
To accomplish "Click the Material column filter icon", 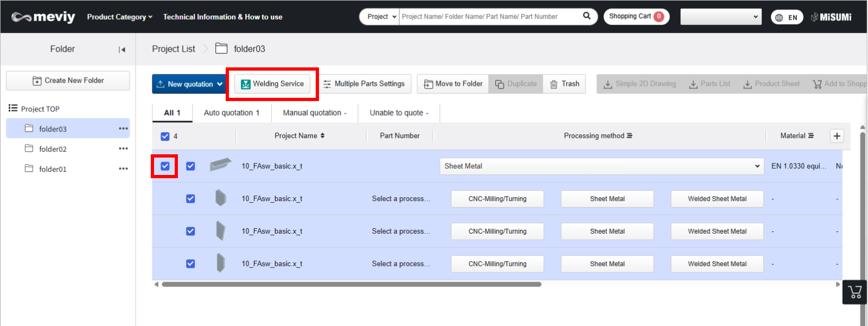I will [x=811, y=136].
